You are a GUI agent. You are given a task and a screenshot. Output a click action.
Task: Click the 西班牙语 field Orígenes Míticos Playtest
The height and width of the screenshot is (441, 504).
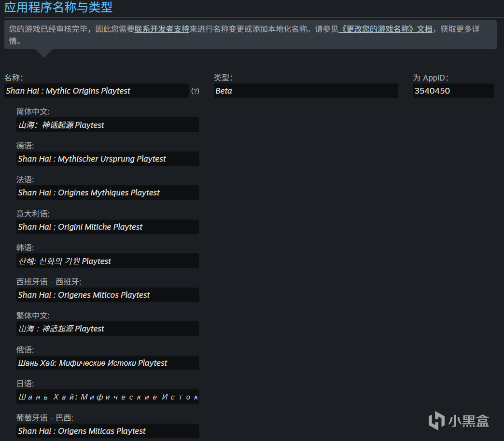click(108, 295)
